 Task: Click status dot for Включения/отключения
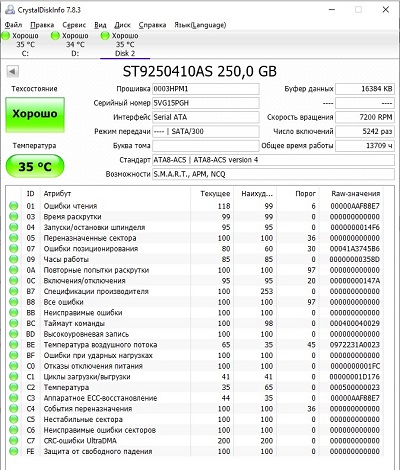coord(14,281)
